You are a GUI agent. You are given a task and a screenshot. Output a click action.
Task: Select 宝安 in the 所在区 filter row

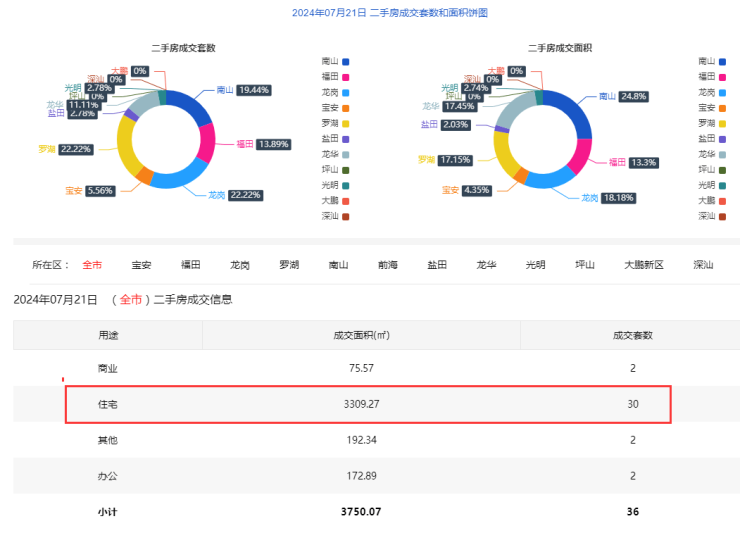[141, 265]
